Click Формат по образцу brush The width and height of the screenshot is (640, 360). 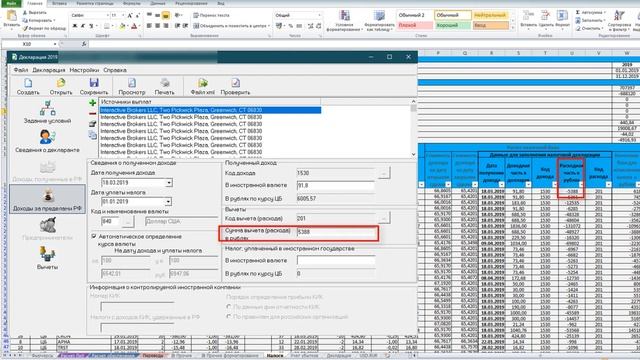click(44, 29)
